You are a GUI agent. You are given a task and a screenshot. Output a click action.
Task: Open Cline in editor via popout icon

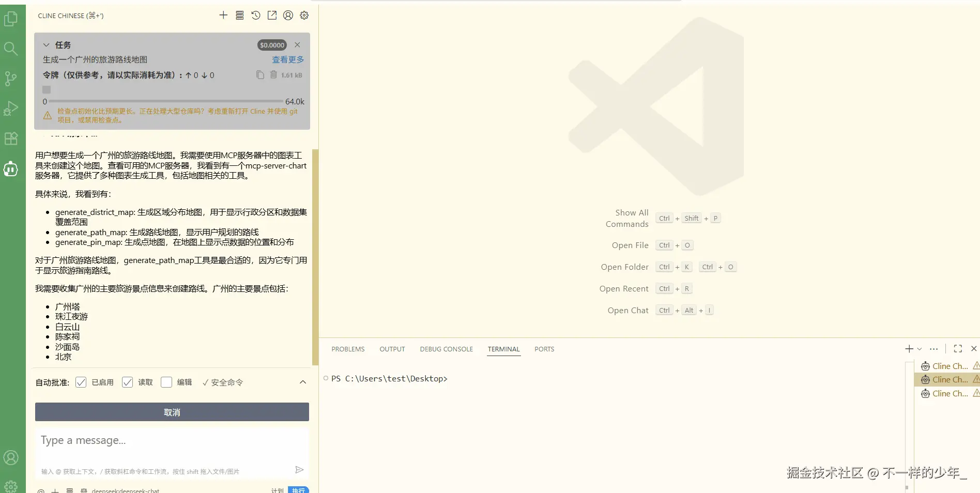click(271, 16)
